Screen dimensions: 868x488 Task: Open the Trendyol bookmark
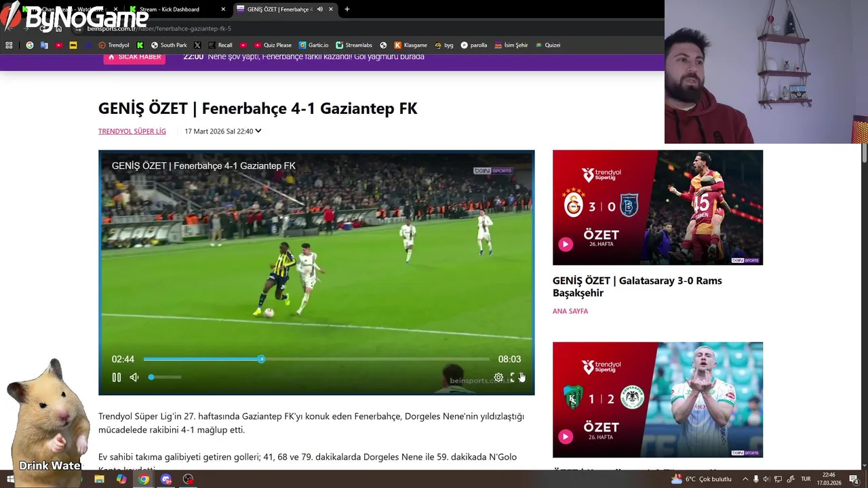(x=114, y=45)
